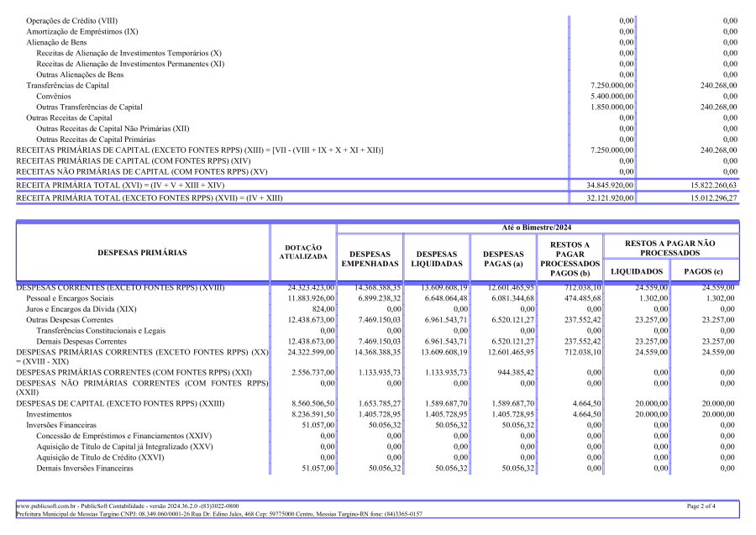Click the RESTOS A PAGAR PROCESSADOS PAGOS header

(569, 259)
